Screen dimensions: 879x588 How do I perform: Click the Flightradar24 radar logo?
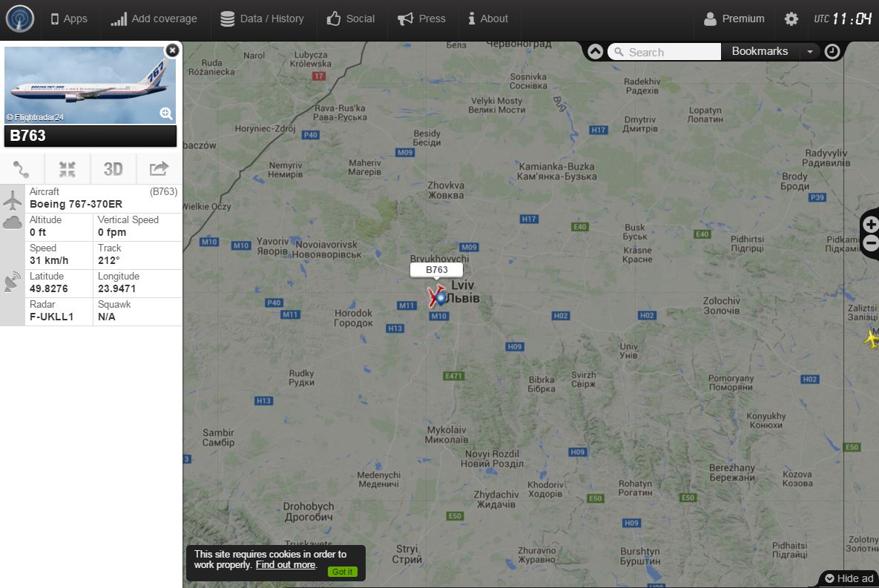click(19, 19)
